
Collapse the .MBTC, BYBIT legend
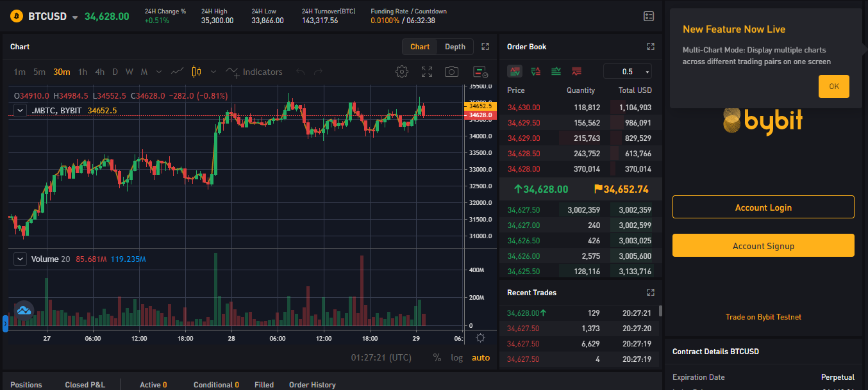pyautogui.click(x=21, y=111)
